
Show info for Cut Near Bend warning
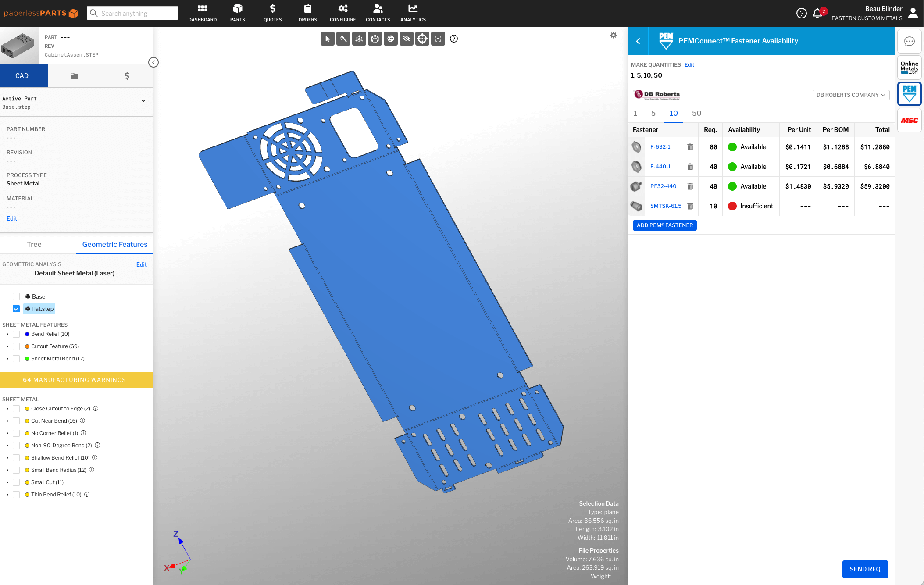tap(82, 421)
